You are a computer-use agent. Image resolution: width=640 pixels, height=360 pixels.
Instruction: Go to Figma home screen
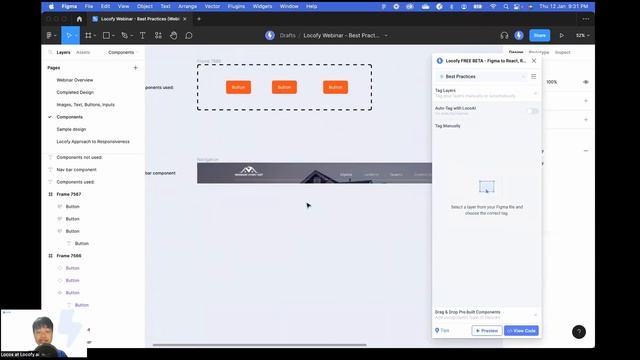(x=79, y=19)
